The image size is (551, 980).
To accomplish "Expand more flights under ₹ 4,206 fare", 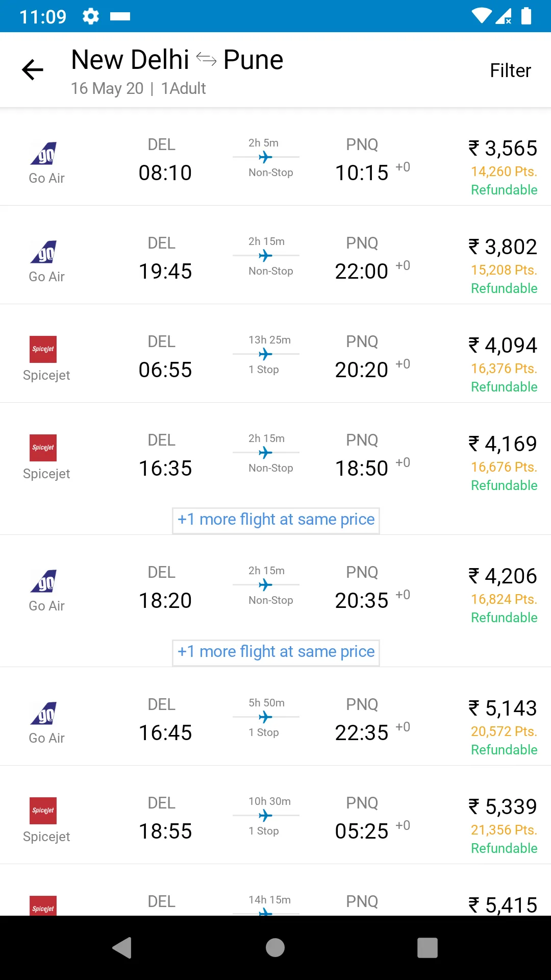I will coord(276,652).
